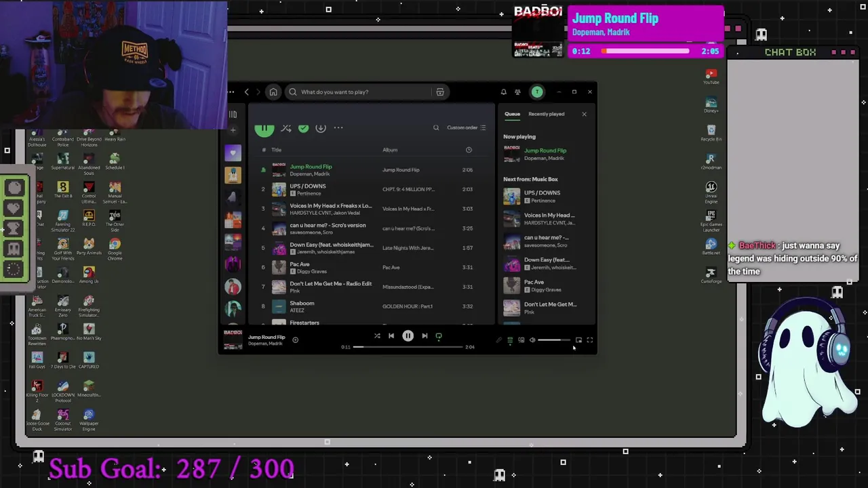Open Friend Activity icon
The image size is (868, 488).
pyautogui.click(x=517, y=92)
